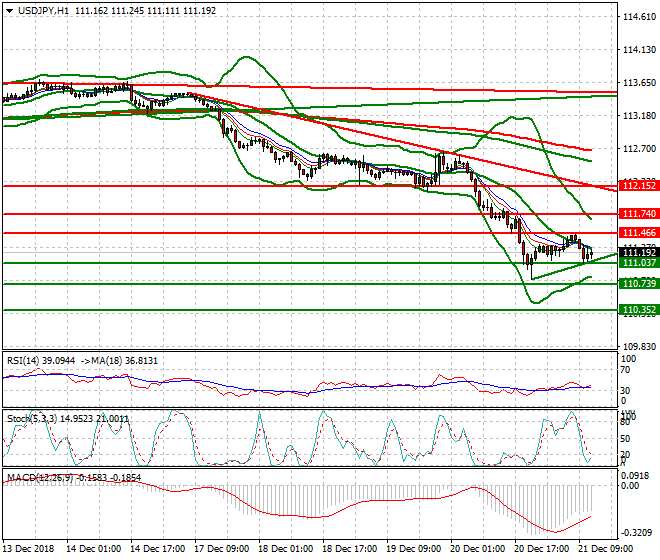Click the 112.700 price scale value
Image resolution: width=660 pixels, height=560 pixels.
pos(639,149)
